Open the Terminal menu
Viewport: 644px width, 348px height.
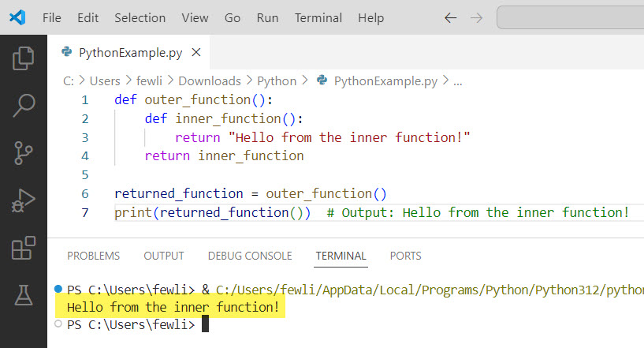coord(318,17)
